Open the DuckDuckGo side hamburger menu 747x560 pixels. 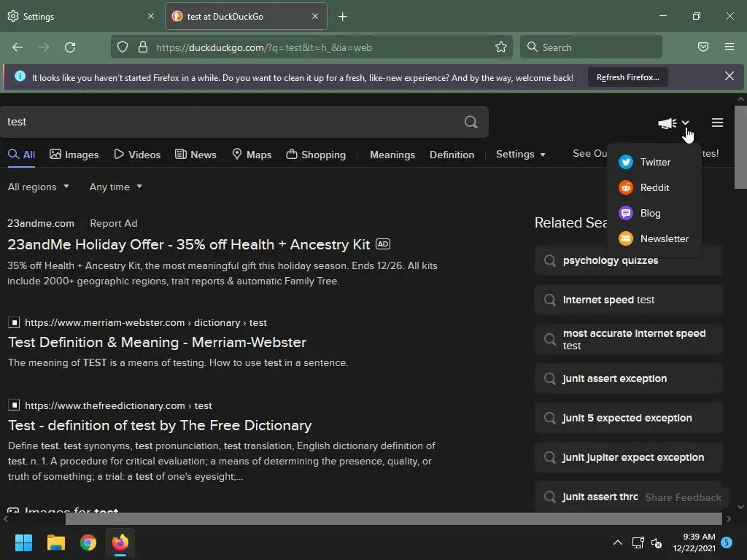coord(717,122)
